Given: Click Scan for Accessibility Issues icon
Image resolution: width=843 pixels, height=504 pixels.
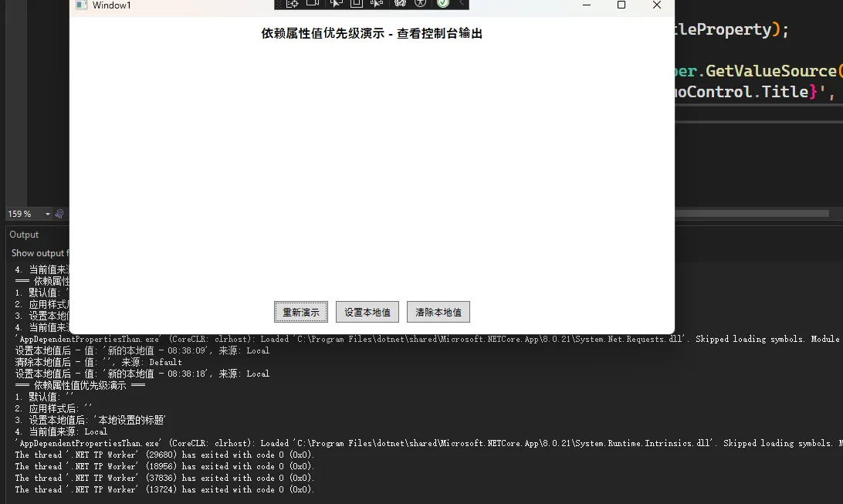Looking at the screenshot, I should point(420,4).
